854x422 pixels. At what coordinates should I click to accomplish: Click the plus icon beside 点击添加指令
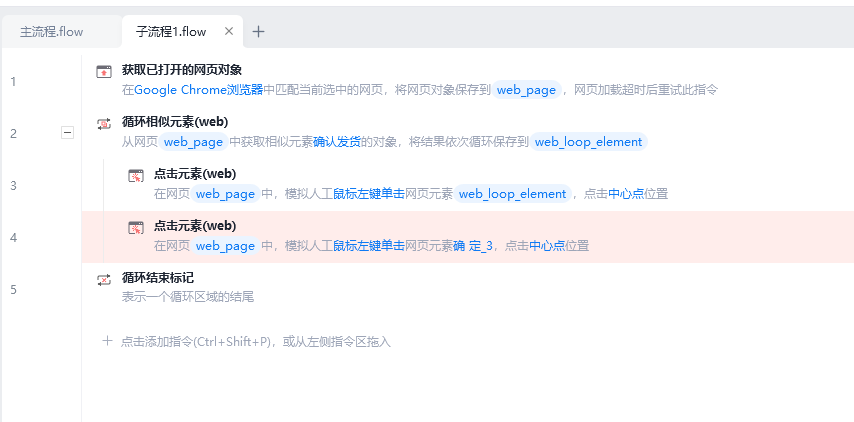pyautogui.click(x=107, y=341)
